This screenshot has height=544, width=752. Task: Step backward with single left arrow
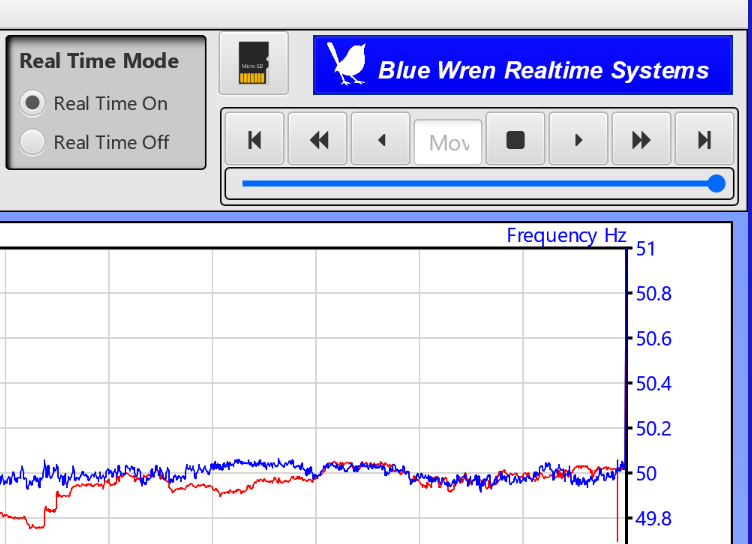click(x=381, y=140)
